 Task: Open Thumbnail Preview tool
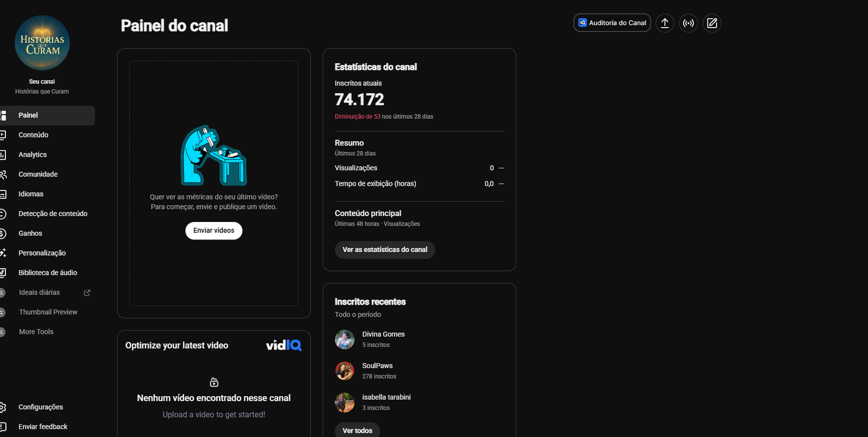pos(47,312)
